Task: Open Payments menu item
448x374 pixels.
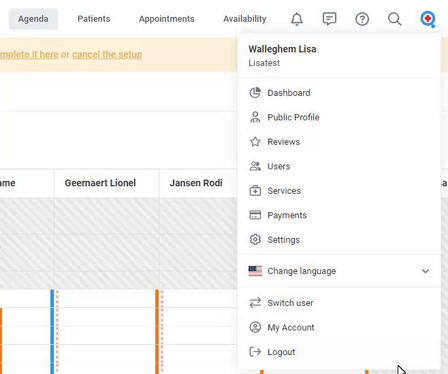Action: click(x=339, y=215)
